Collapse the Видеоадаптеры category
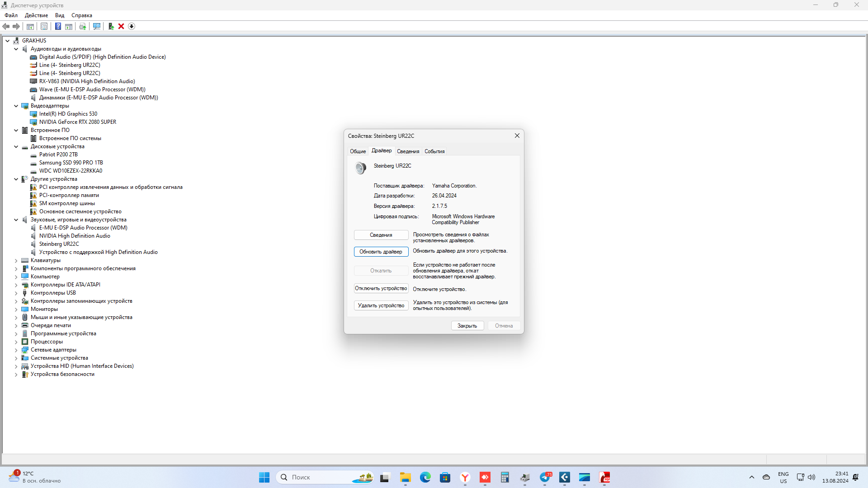 16,106
